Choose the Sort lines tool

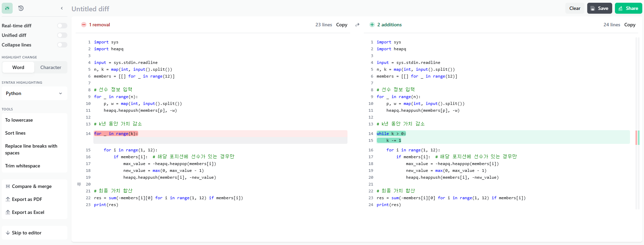pos(34,133)
